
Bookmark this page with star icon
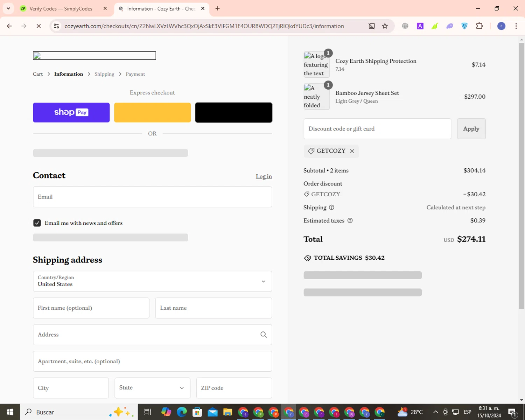click(x=385, y=26)
